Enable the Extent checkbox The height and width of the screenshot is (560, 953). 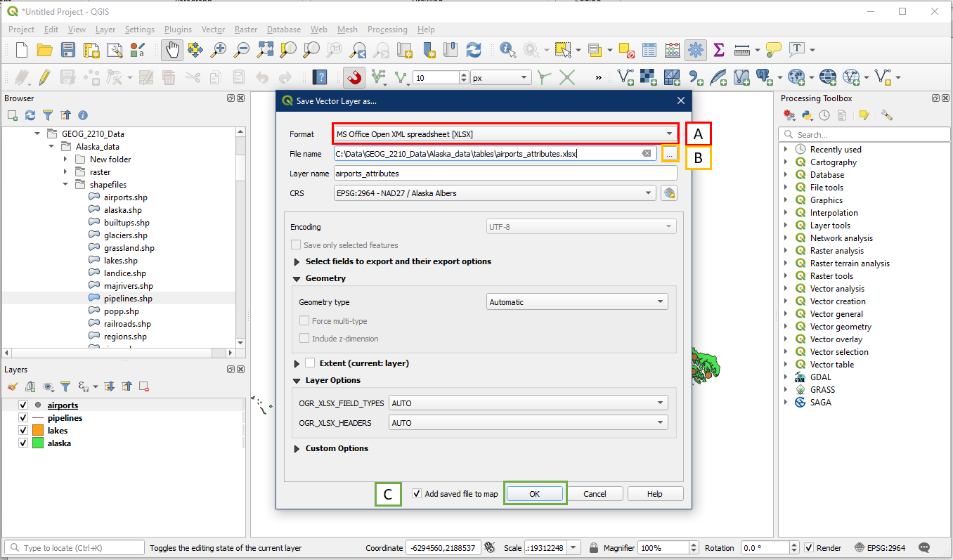311,363
